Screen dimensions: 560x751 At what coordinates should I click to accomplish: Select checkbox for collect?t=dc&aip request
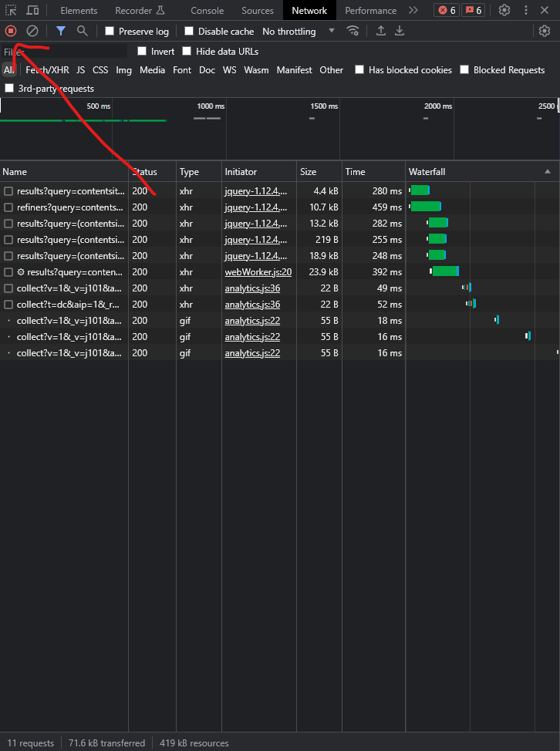pyautogui.click(x=8, y=304)
